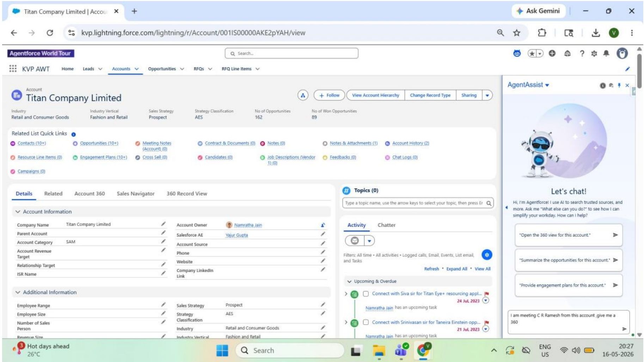Open the AgentAssist title dropdown
This screenshot has height=362, width=644.
pyautogui.click(x=547, y=85)
